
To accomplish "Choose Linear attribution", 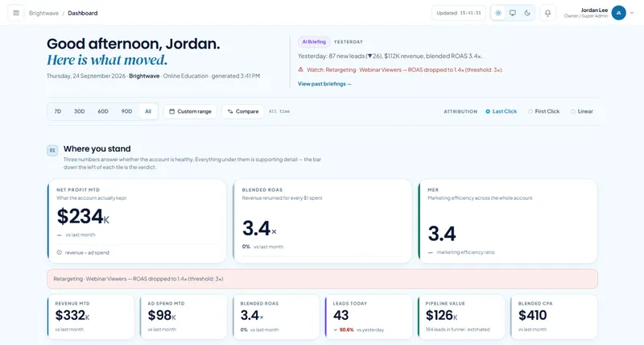I will click(x=582, y=111).
